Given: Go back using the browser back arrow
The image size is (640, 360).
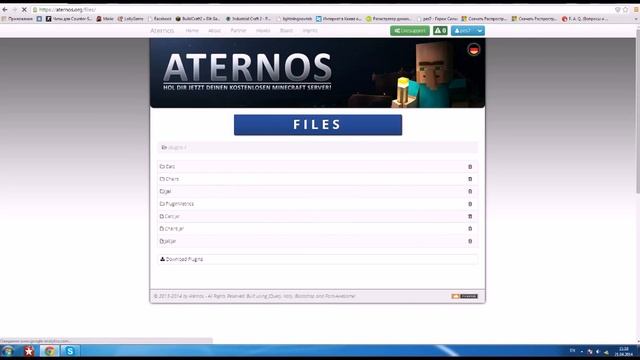Looking at the screenshot, I should coord(5,9).
